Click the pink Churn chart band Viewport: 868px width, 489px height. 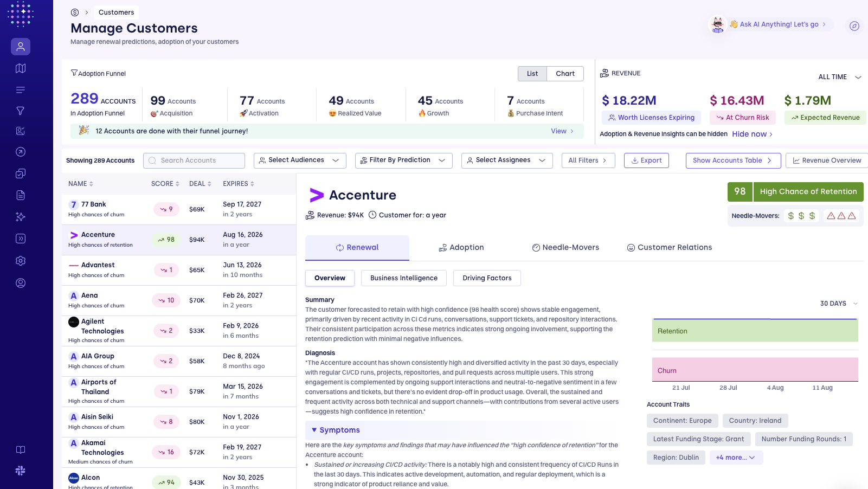[755, 370]
